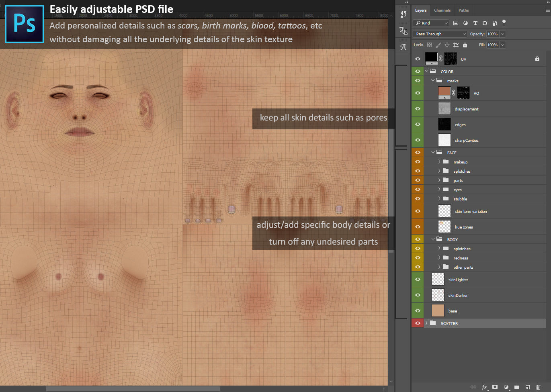
Task: Expand the redness group
Action: (439, 257)
